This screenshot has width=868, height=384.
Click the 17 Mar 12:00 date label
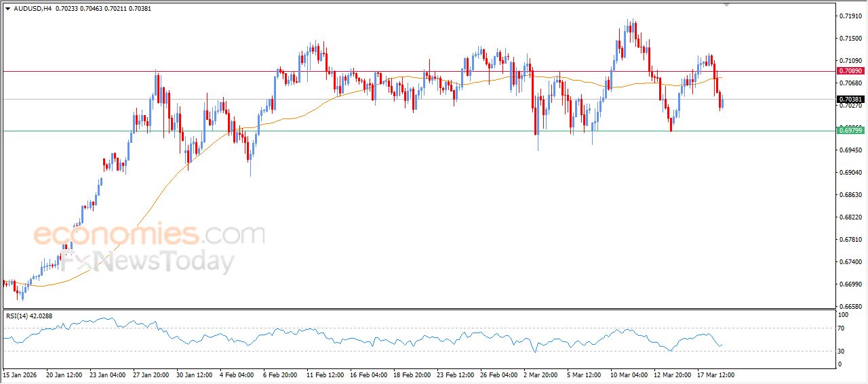tap(716, 374)
